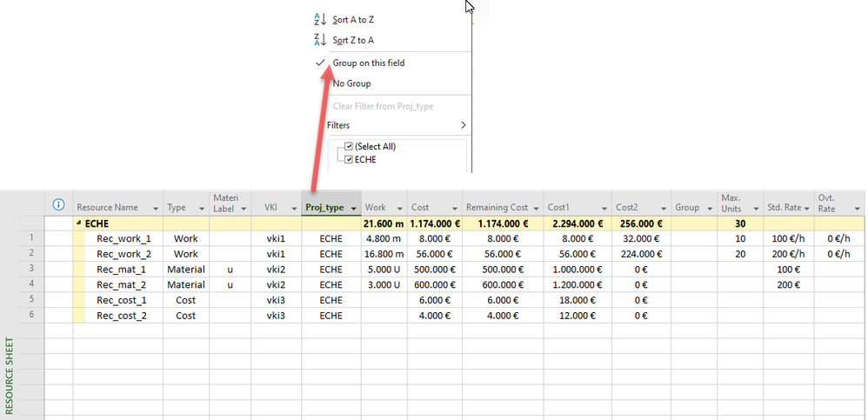Click vki1 cell in Rec_work_1 row
This screenshot has width=868, height=420.
click(x=276, y=238)
